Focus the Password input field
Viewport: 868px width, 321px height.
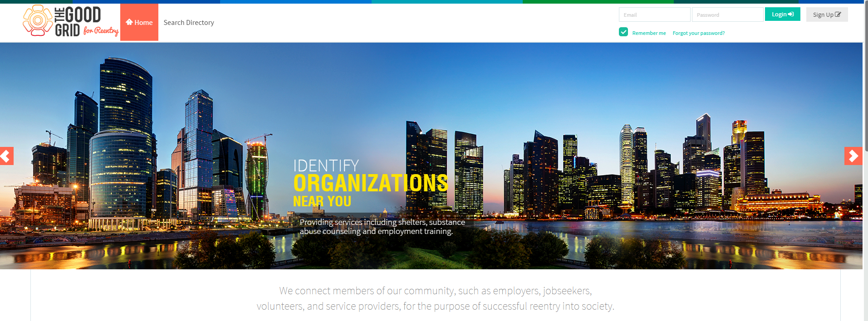point(727,15)
